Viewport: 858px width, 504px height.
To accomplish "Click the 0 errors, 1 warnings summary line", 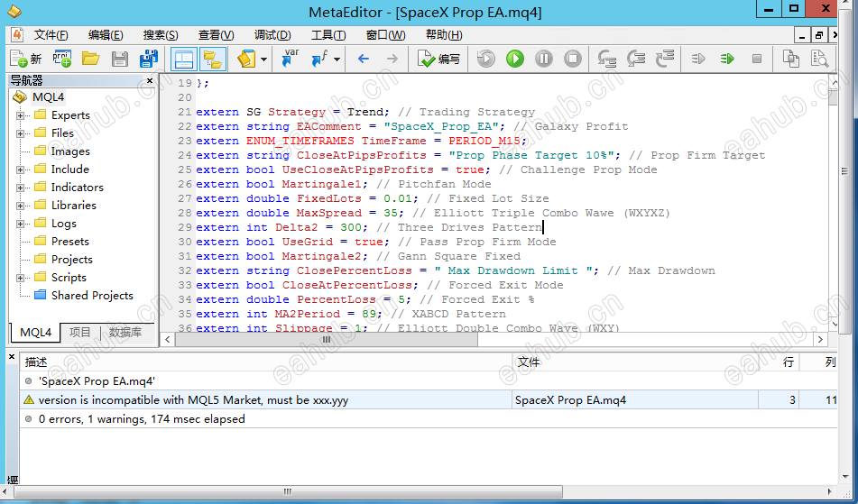I will [429, 419].
